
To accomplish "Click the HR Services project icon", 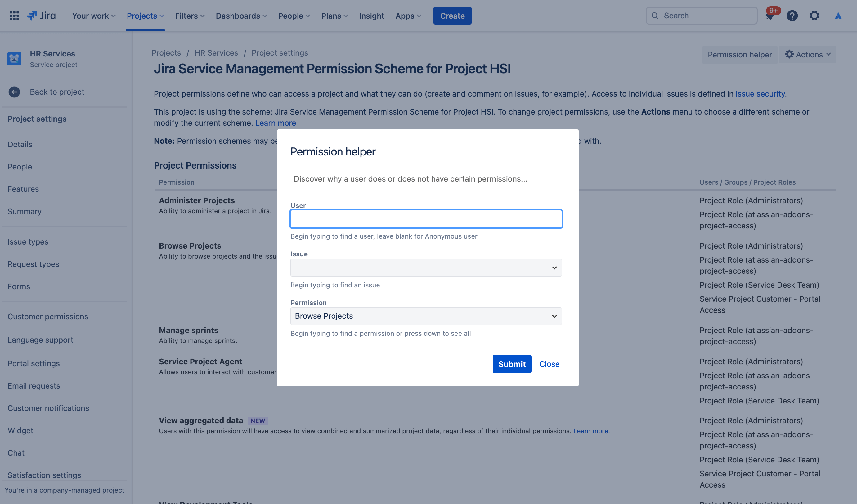I will pyautogui.click(x=14, y=59).
